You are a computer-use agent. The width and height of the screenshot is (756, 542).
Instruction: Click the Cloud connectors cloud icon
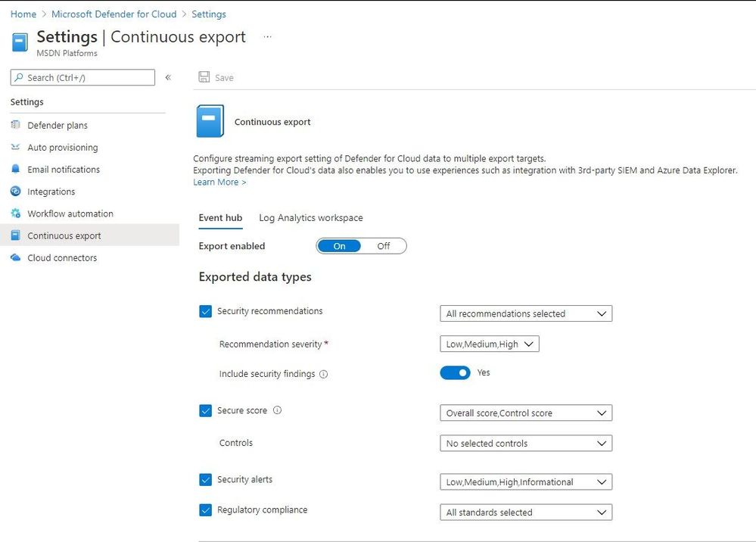coord(15,257)
